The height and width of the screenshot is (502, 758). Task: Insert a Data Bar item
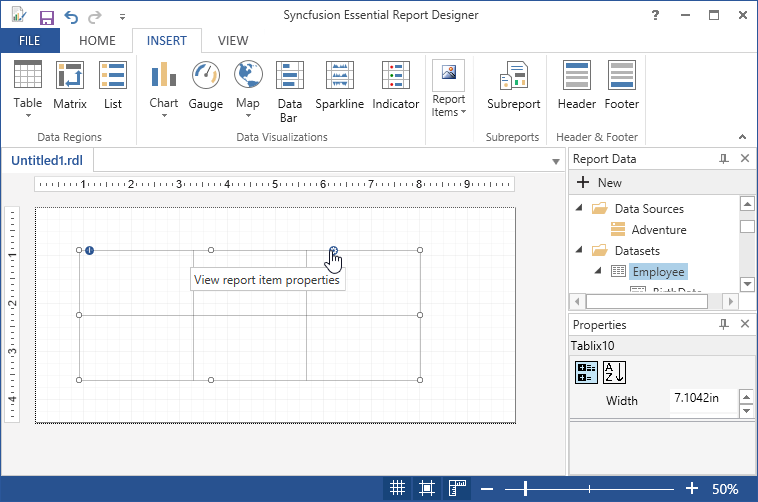pyautogui.click(x=290, y=92)
